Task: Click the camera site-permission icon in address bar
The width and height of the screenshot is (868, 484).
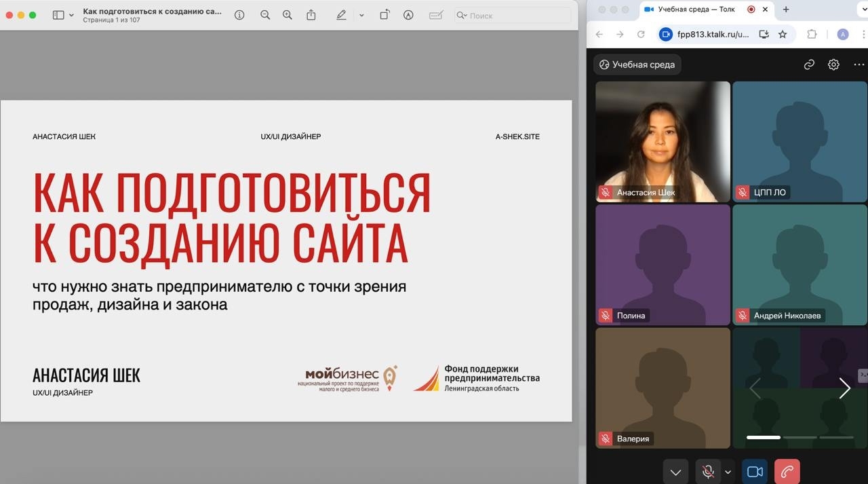Action: pos(666,34)
